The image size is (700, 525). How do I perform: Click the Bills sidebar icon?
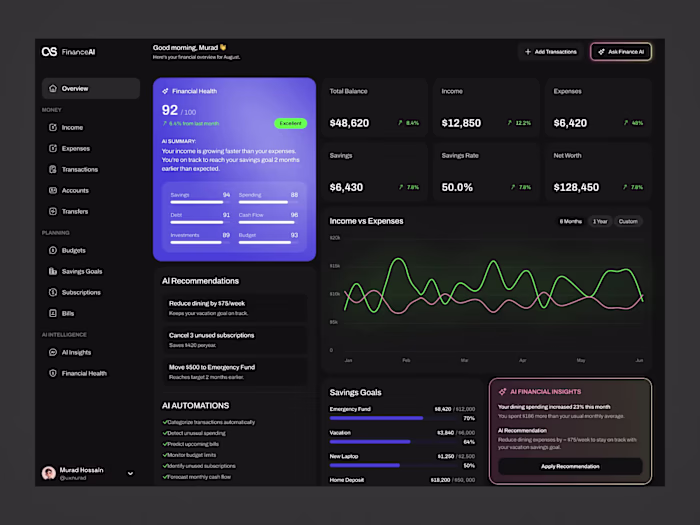click(x=53, y=313)
